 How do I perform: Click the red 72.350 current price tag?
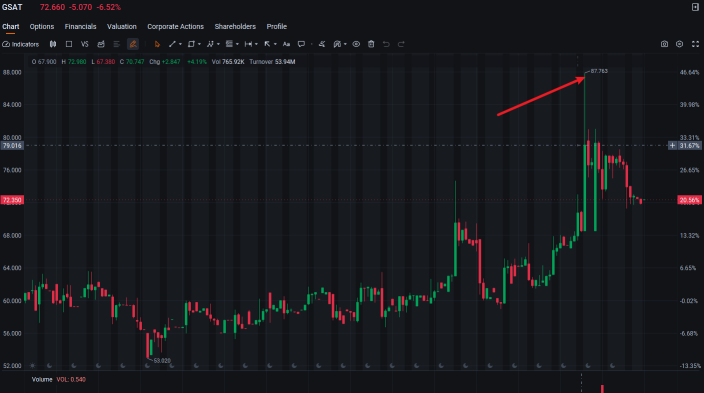(x=12, y=200)
